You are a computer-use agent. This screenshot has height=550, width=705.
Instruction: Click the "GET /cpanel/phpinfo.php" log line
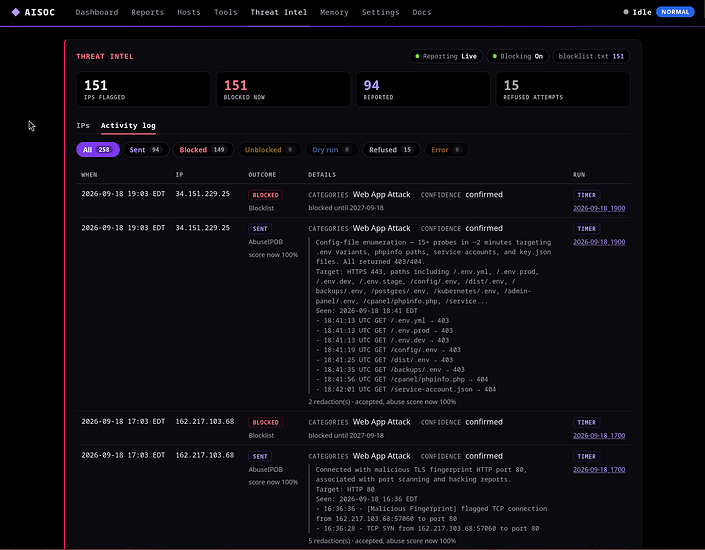tap(402, 380)
